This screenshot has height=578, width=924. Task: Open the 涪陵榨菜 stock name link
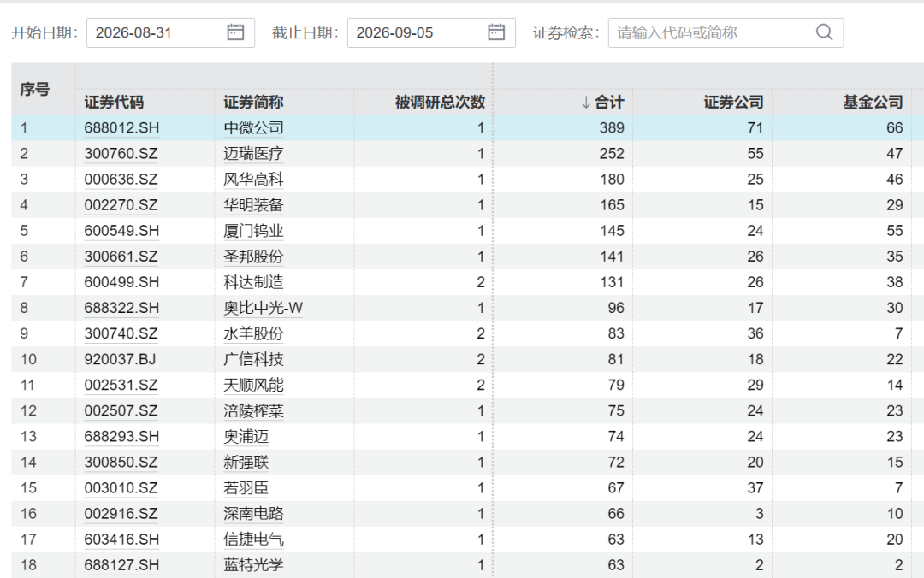tap(253, 411)
